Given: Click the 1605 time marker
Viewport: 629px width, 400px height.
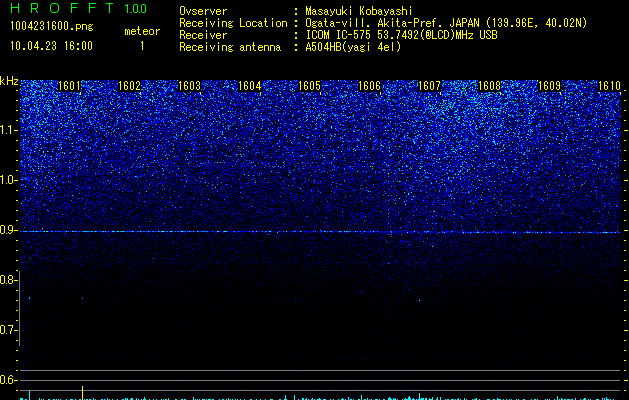Looking at the screenshot, I should pyautogui.click(x=309, y=86).
